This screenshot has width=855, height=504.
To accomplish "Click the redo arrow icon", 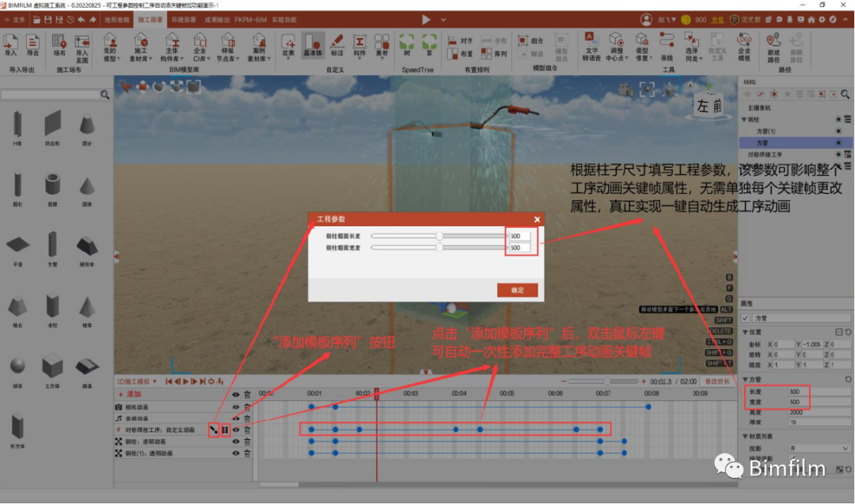I will tap(93, 20).
